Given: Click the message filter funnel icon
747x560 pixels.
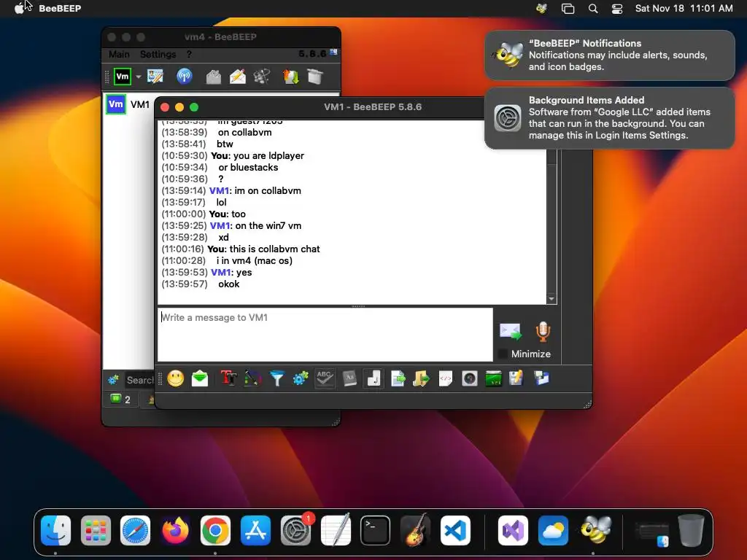Looking at the screenshot, I should pos(276,378).
